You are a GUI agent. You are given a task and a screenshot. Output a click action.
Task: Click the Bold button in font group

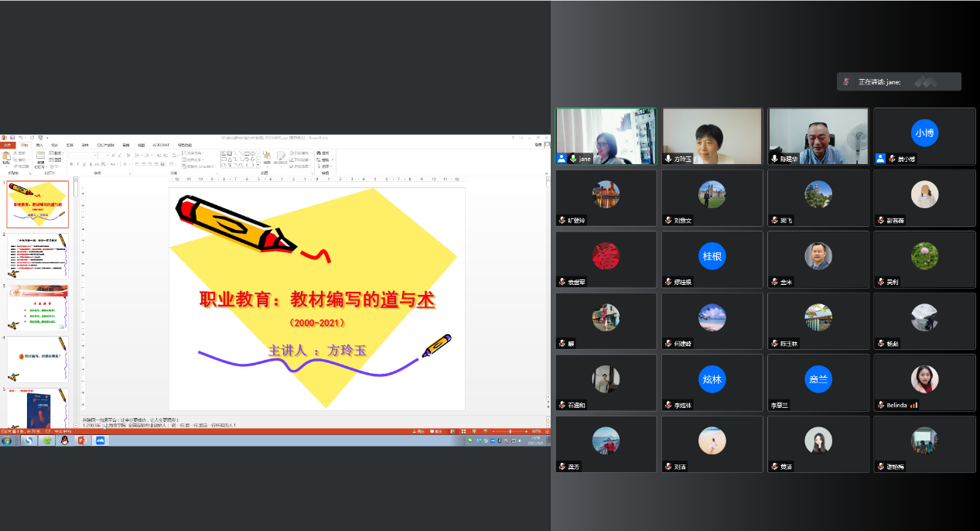pos(70,164)
